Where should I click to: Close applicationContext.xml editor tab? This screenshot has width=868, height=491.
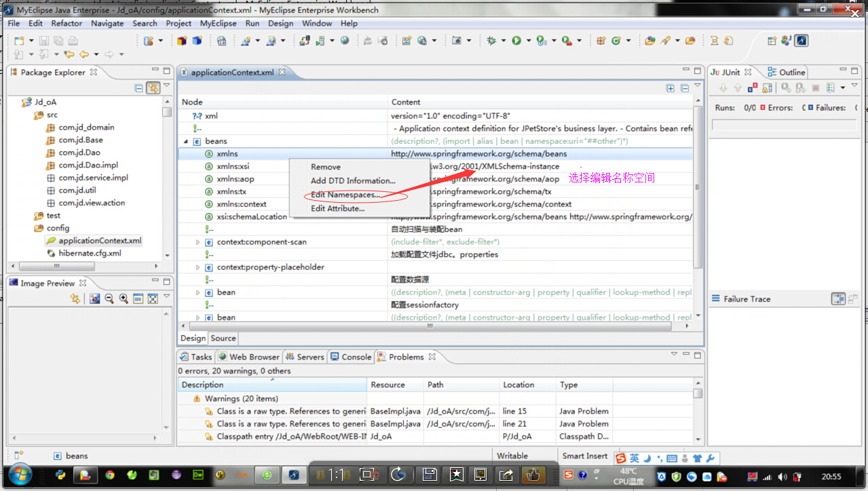pos(282,72)
